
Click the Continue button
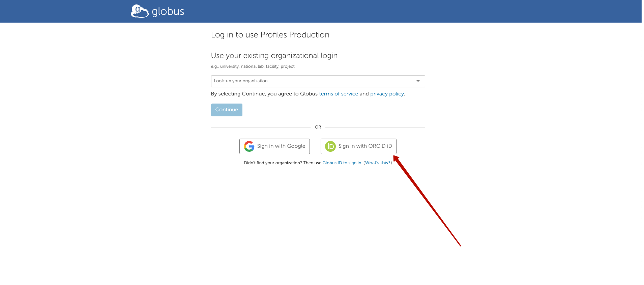[x=227, y=110]
